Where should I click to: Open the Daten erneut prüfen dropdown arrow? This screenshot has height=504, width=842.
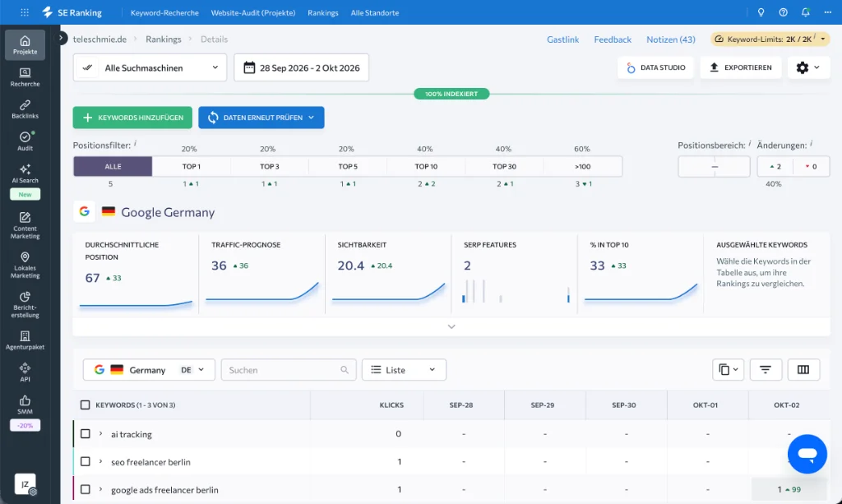coord(312,118)
